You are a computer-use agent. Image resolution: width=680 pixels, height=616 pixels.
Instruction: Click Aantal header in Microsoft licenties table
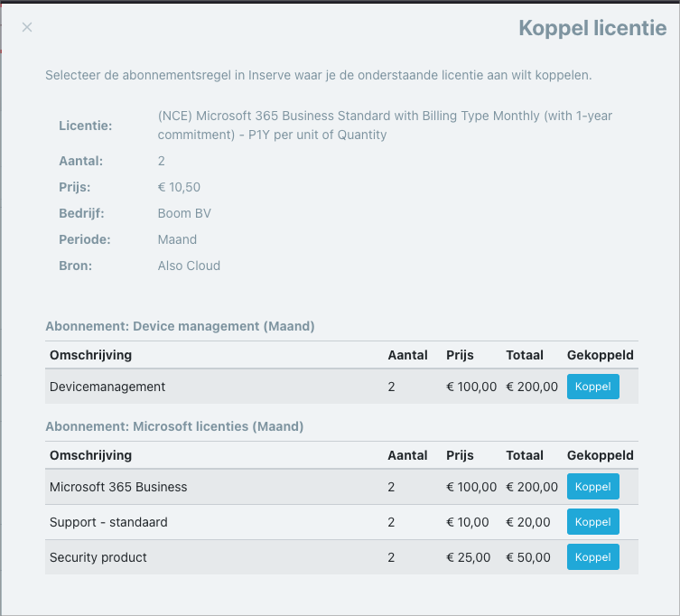407,455
